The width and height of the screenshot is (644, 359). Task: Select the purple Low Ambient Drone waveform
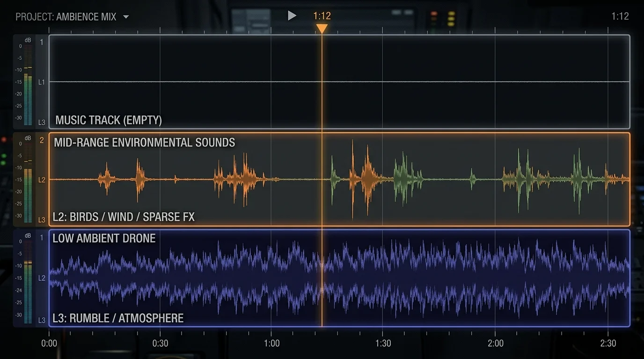coord(339,279)
